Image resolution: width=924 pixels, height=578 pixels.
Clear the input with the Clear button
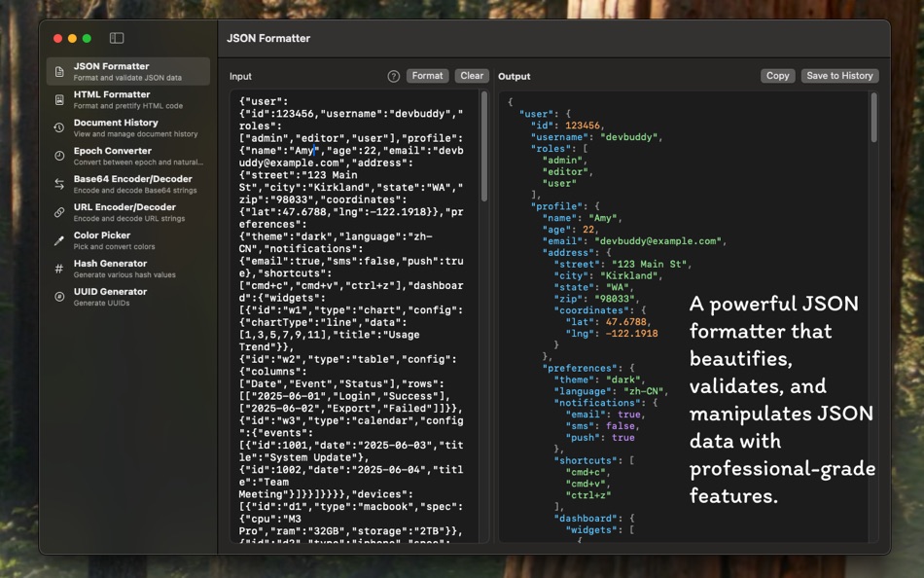pyautogui.click(x=470, y=75)
